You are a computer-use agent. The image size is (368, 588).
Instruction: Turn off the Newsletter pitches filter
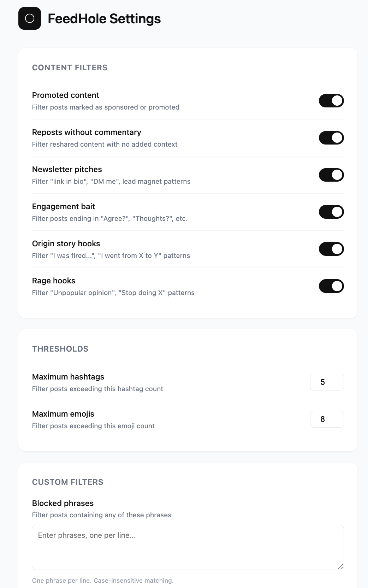pos(331,175)
